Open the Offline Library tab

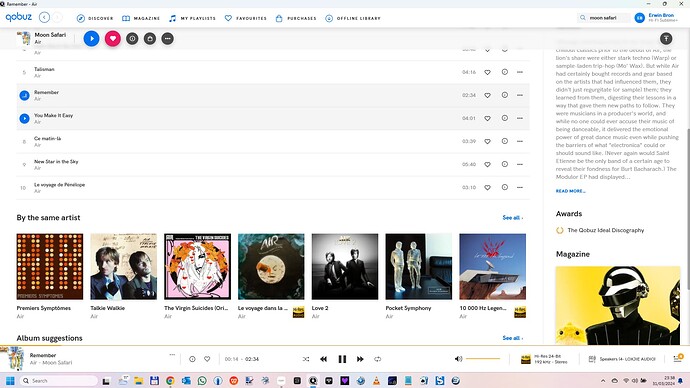click(353, 18)
